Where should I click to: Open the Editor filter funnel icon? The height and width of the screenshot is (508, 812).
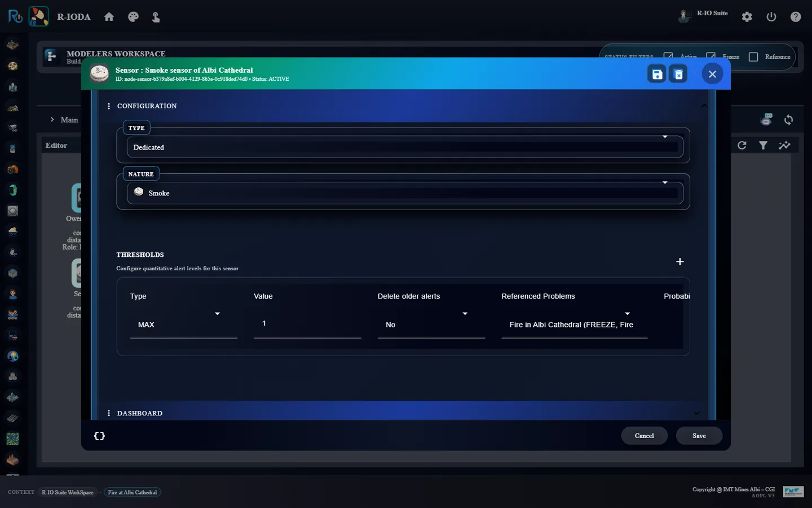763,145
